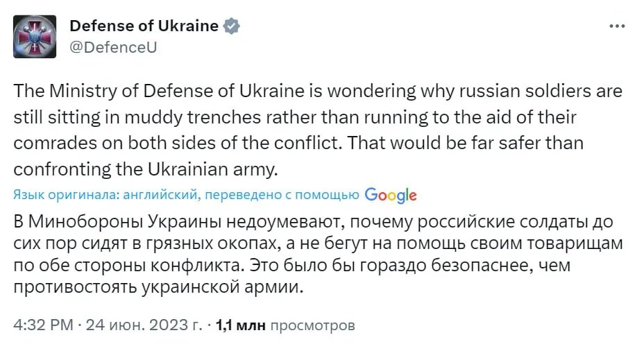The width and height of the screenshot is (644, 351).
Task: Open the Defense of Ukraine display name
Action: (144, 26)
